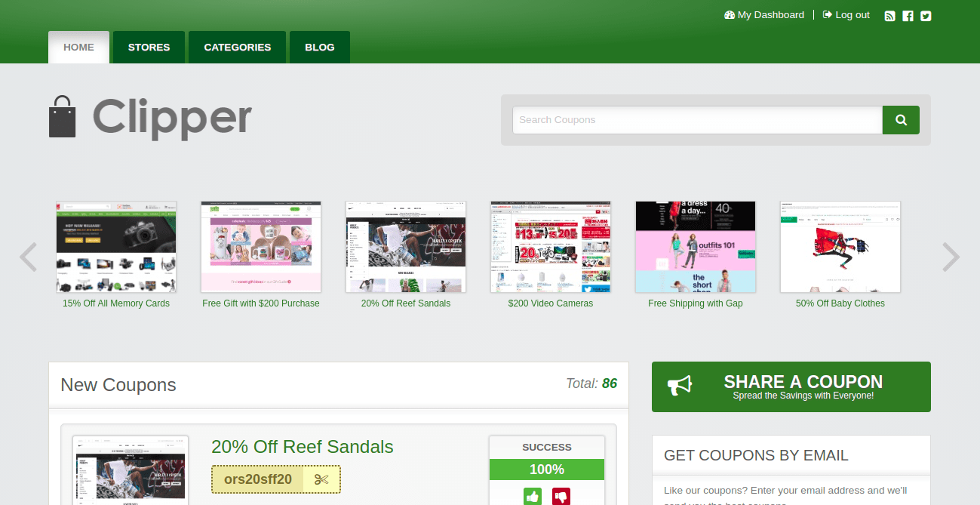Show previous coupons in the slider
Image resolution: width=980 pixels, height=505 pixels.
click(x=28, y=257)
